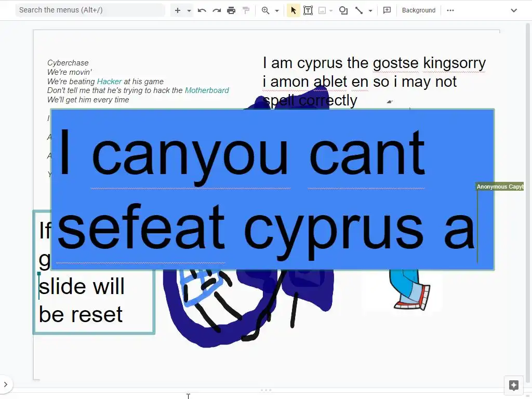This screenshot has height=399, width=532.
Task: Add a new slide with plus icon
Action: click(178, 10)
